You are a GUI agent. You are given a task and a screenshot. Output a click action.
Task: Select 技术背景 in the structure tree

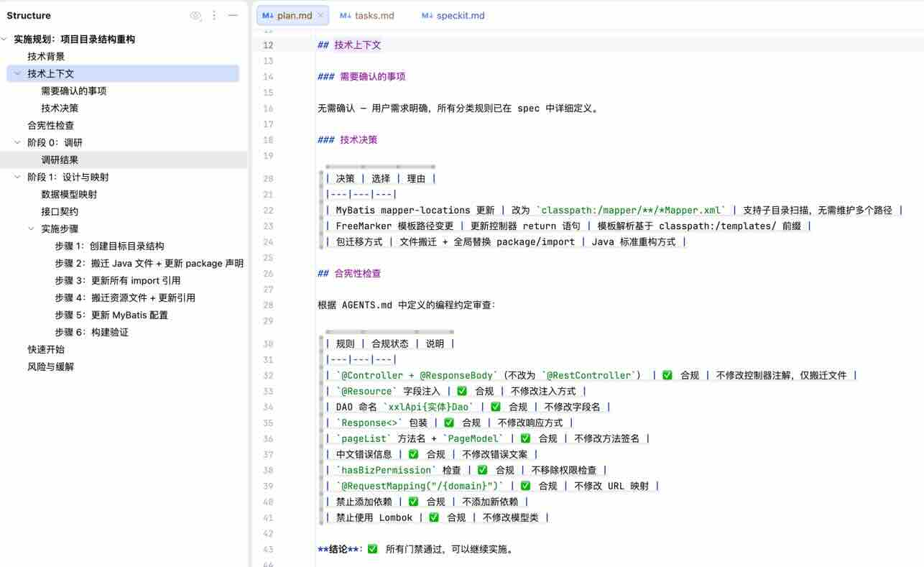pyautogui.click(x=46, y=57)
